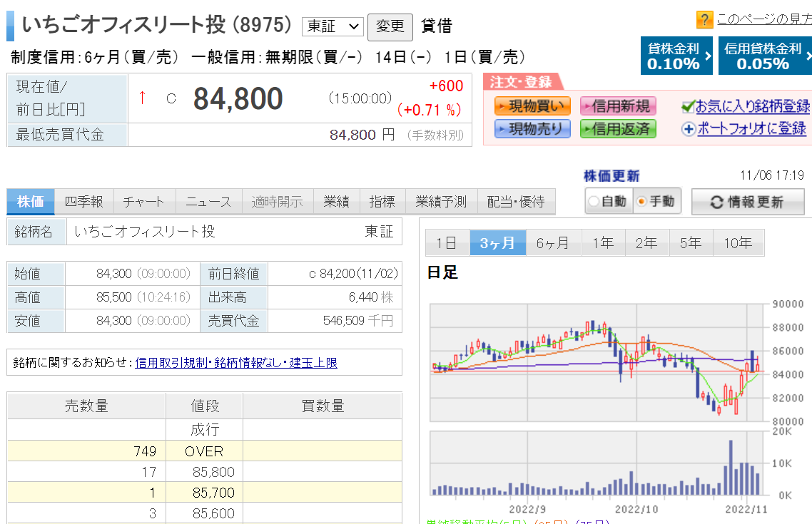
Task: Switch to the ニュース tab
Action: [208, 202]
